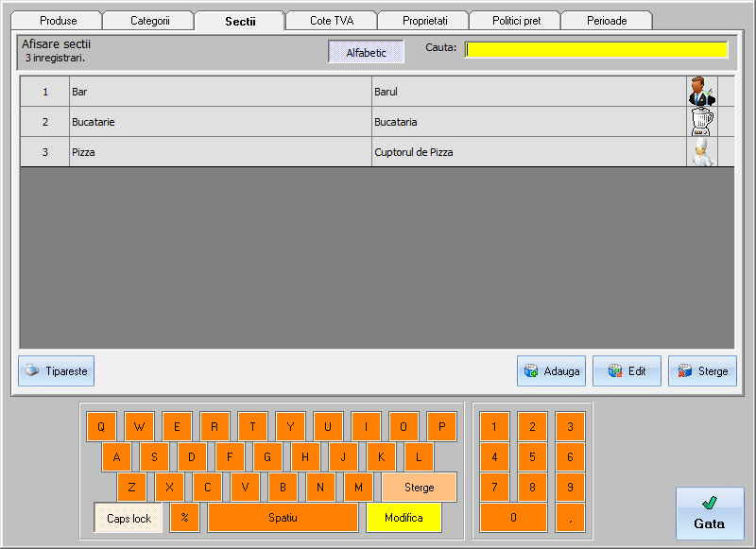Click the Cuptorul de Pizza cell
Screen dimensions: 756x549
(x=529, y=152)
